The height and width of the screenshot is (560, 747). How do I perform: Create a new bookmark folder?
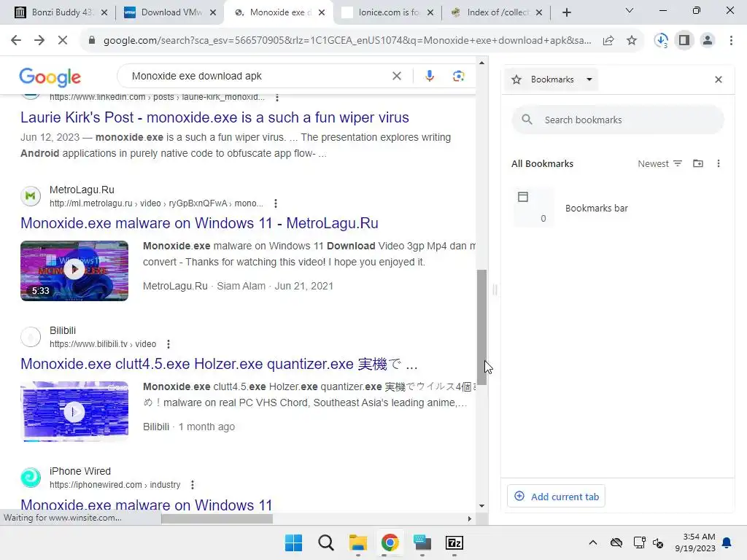point(698,164)
